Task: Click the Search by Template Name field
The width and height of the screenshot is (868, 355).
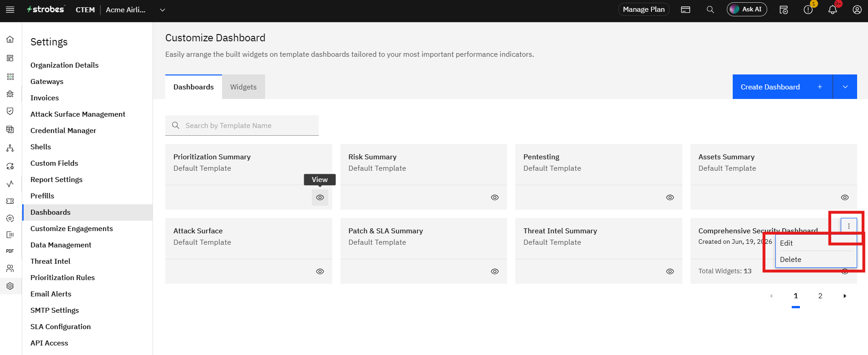Action: pos(242,125)
